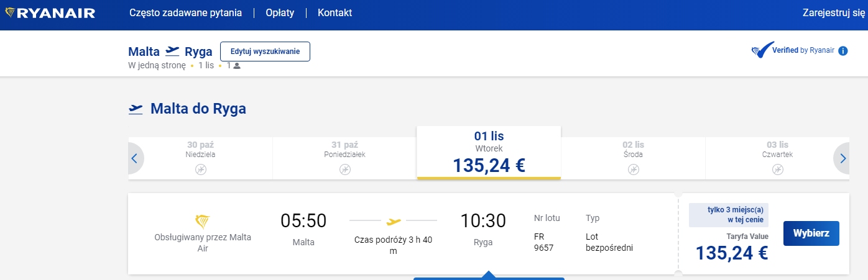Click the info icon next to Verified by Ryanair

843,51
